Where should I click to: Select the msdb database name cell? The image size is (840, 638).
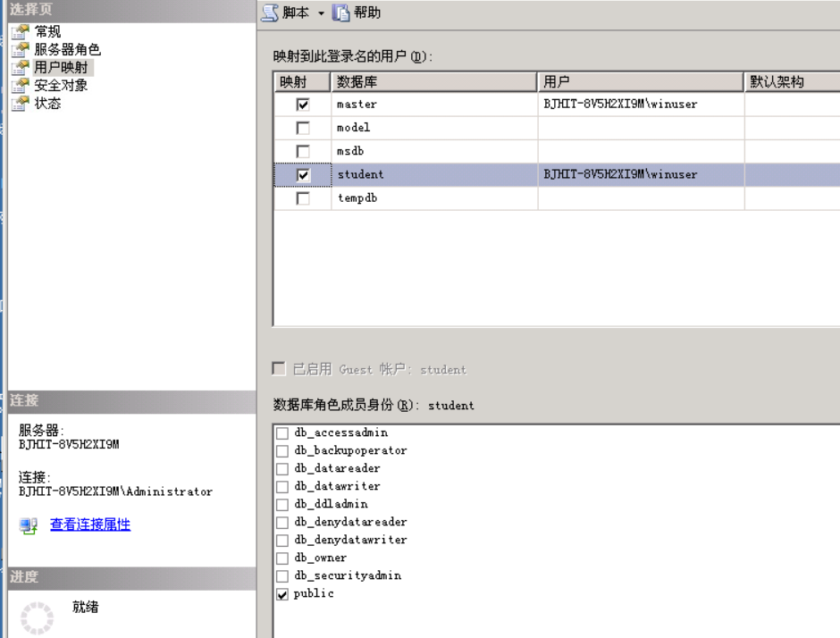click(x=434, y=152)
